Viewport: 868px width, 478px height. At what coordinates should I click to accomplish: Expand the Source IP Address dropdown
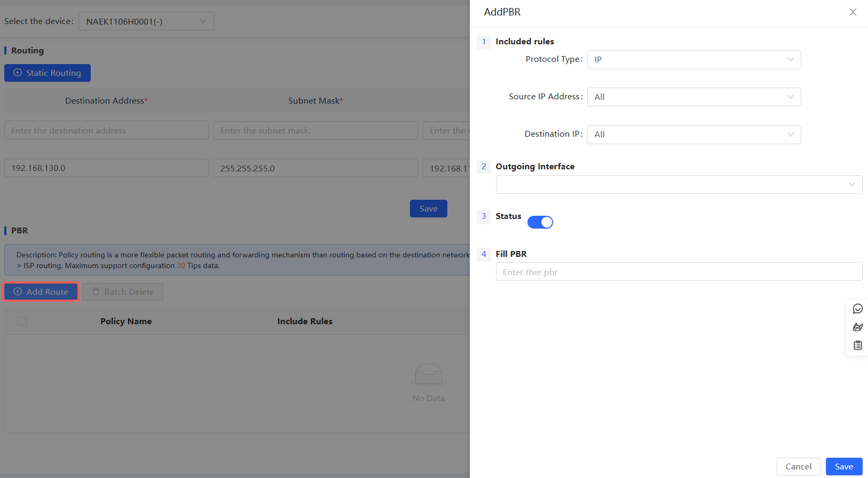[x=693, y=97]
